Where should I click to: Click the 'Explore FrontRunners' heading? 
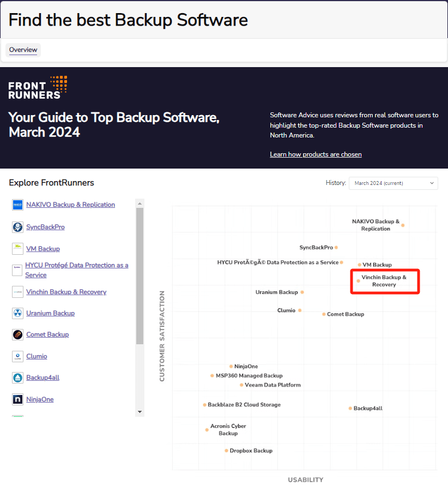click(x=52, y=183)
